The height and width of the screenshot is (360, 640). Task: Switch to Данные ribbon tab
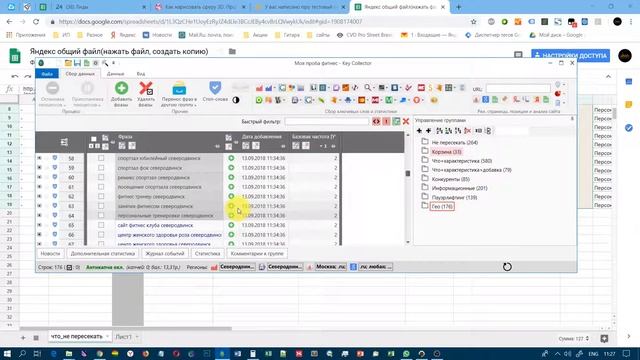pyautogui.click(x=116, y=74)
